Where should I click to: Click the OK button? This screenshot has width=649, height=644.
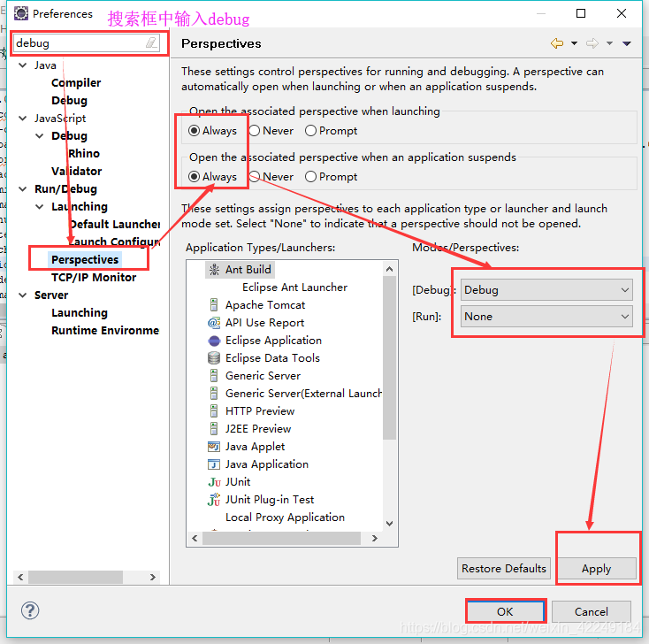(505, 611)
